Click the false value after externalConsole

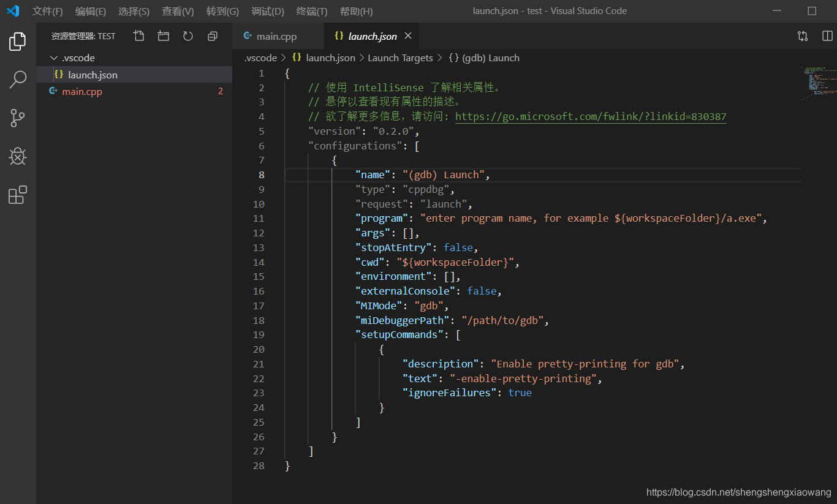click(x=482, y=291)
